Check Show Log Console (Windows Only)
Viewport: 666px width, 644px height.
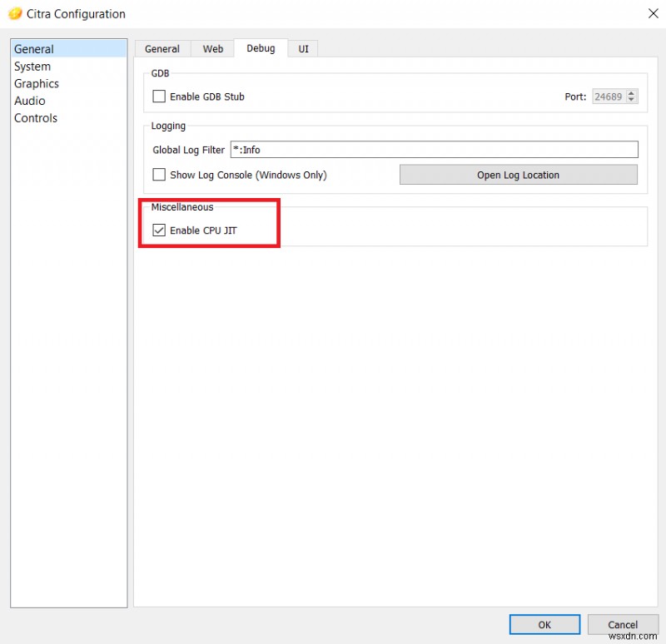coord(159,175)
